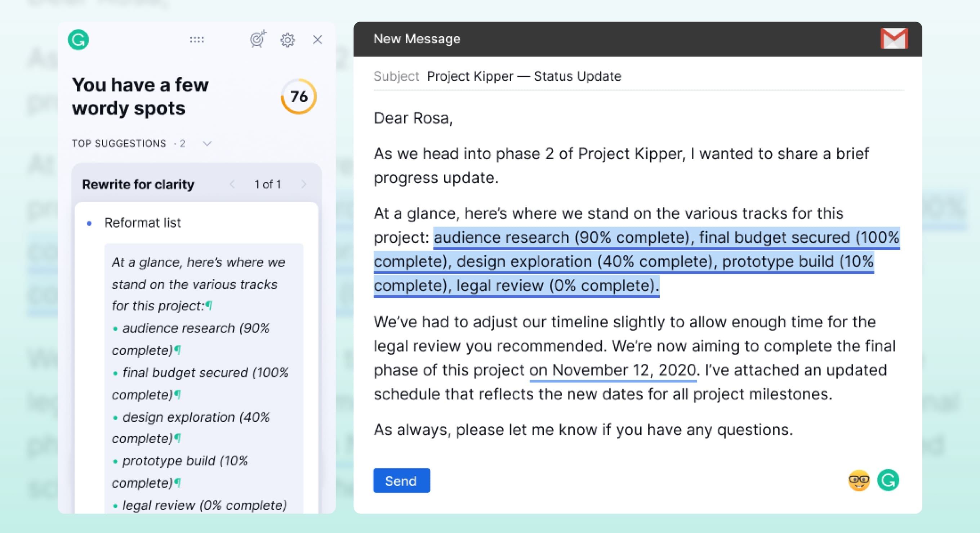Collapse the TOP SUGGESTIONS section chevron

click(x=206, y=143)
